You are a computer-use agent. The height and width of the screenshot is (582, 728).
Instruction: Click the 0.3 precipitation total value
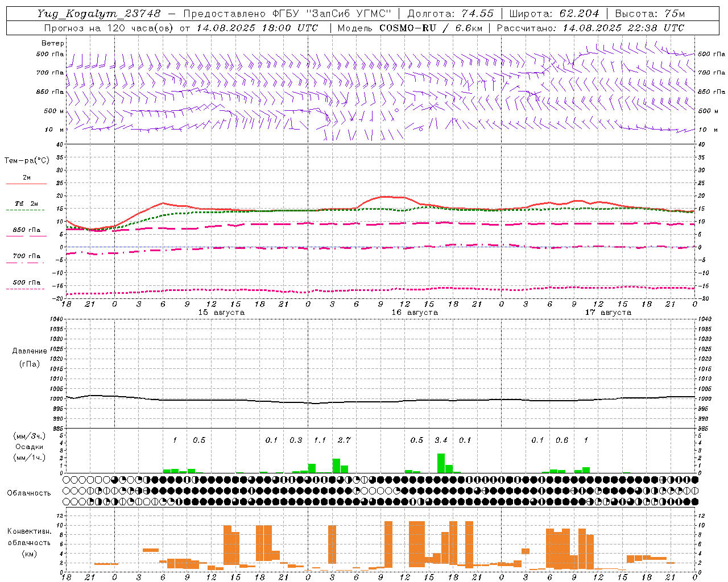(x=296, y=440)
